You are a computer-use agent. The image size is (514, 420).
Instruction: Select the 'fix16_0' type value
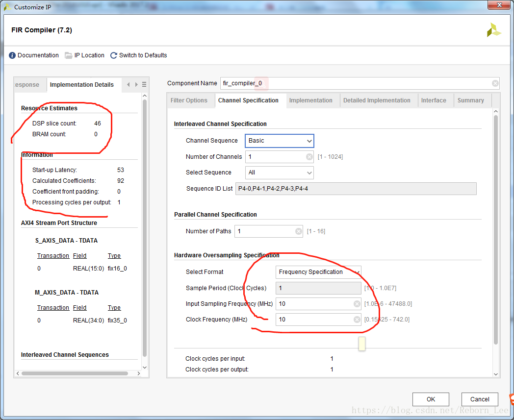[x=117, y=269]
